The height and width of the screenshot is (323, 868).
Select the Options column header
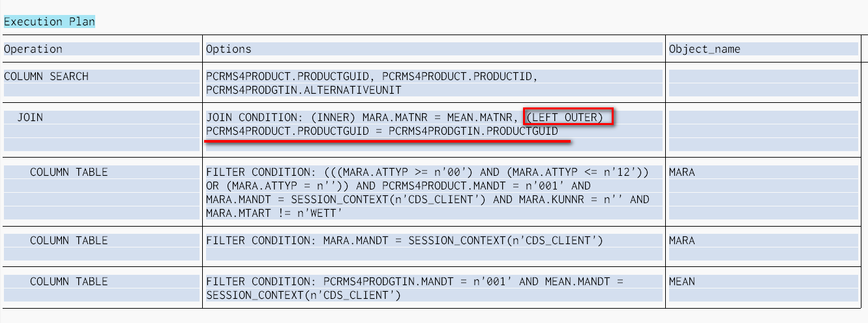click(x=229, y=49)
